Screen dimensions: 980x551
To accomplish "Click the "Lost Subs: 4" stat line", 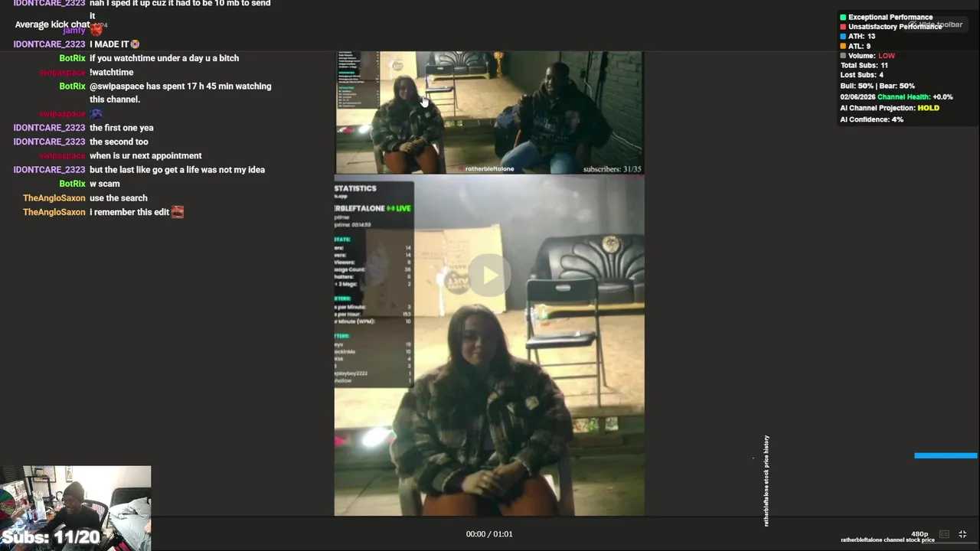I will [861, 75].
